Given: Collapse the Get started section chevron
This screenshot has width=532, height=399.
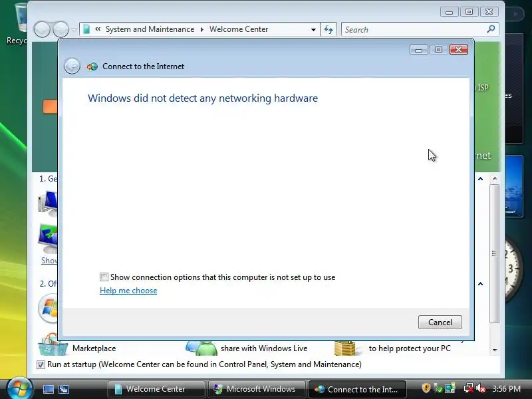Looking at the screenshot, I should click(480, 178).
